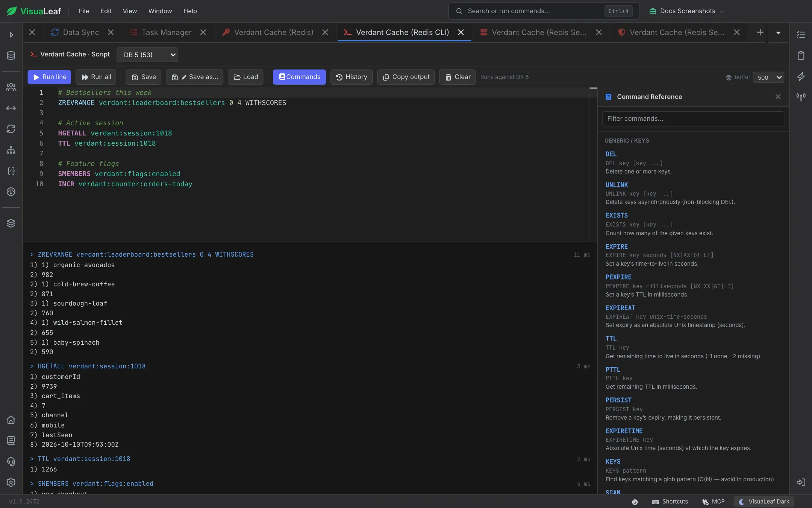
Task: Open the settings gear in sidebar
Action: (11, 482)
